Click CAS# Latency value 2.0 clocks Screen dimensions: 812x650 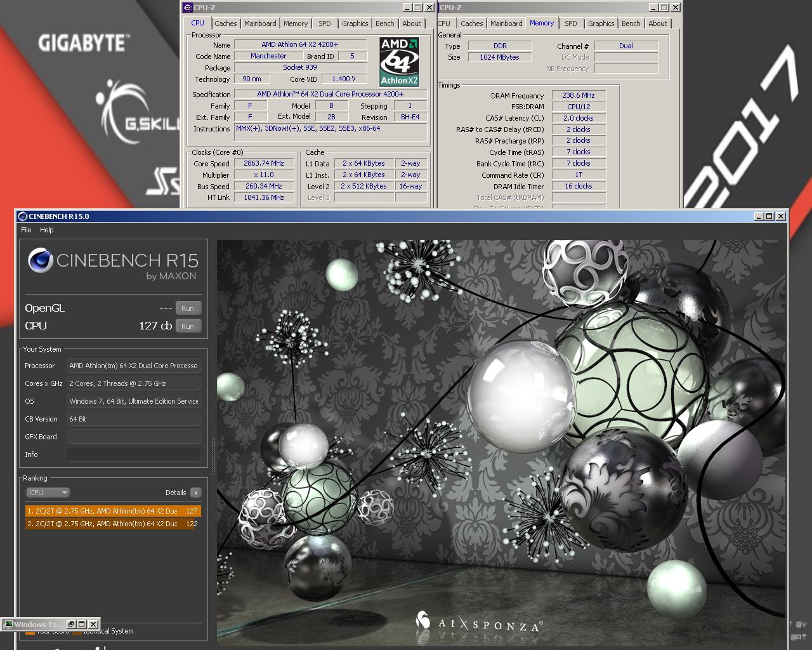(x=579, y=118)
